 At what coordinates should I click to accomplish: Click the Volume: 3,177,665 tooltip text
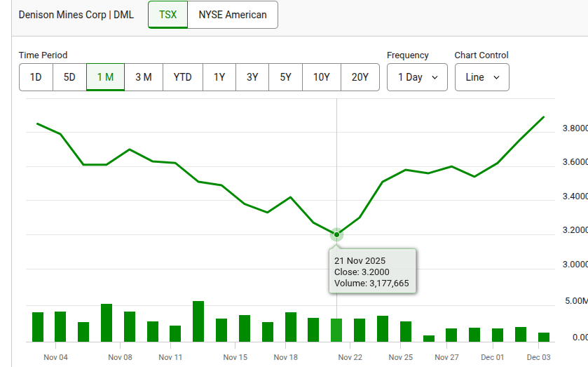371,283
